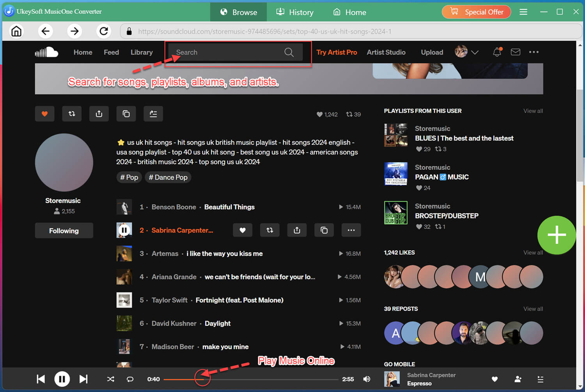Image resolution: width=585 pixels, height=392 pixels.
Task: Open the converter hamburger menu
Action: point(523,12)
